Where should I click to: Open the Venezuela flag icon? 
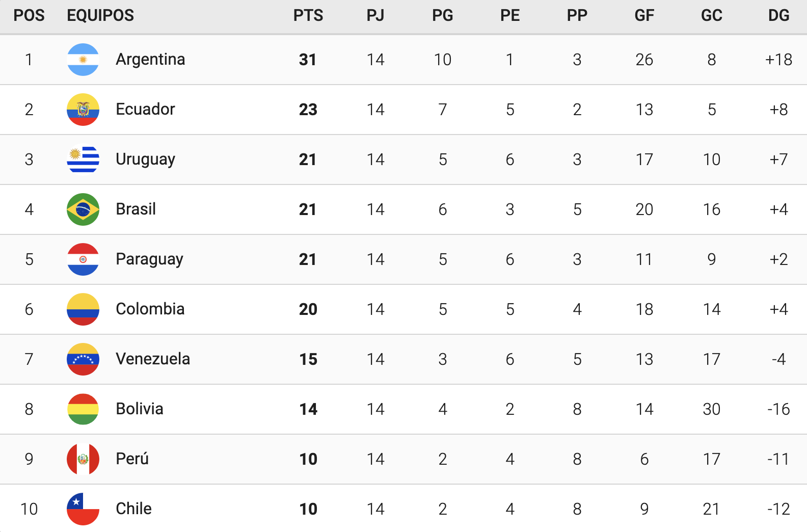tap(83, 359)
